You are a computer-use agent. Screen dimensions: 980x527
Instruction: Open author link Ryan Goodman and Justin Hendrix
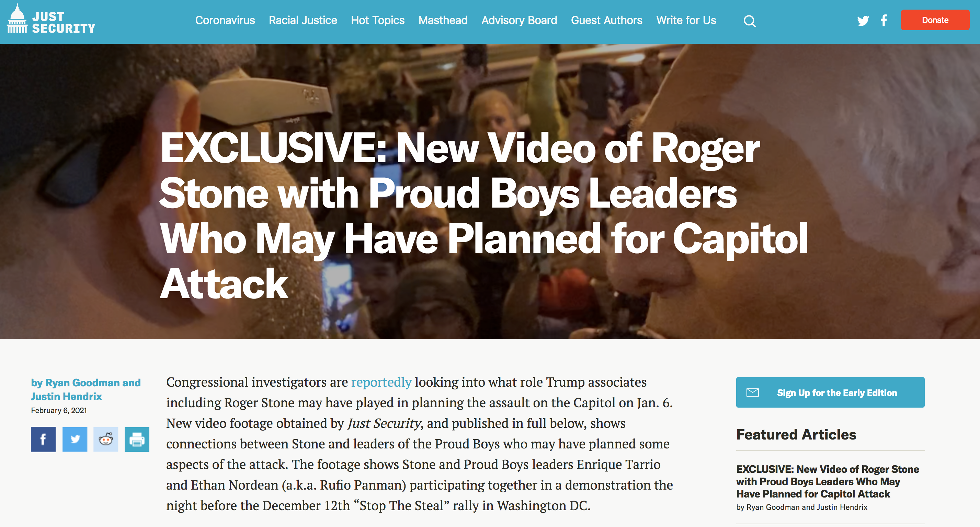(86, 389)
